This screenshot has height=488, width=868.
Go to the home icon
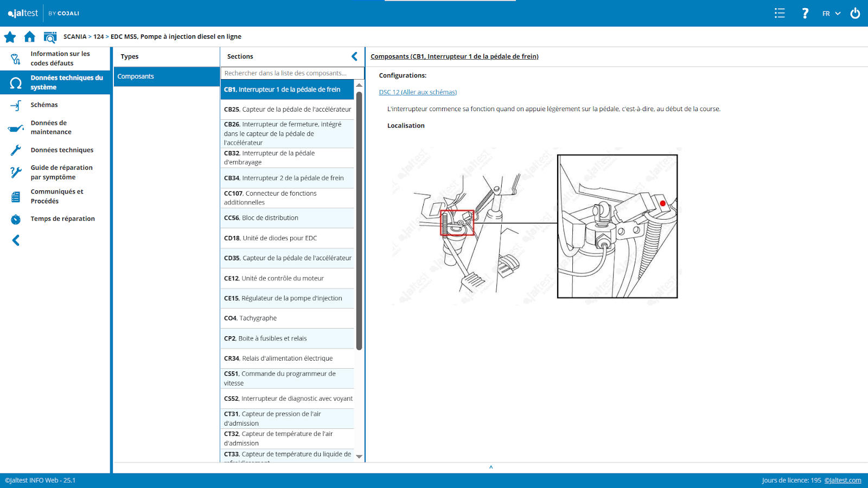pos(30,36)
